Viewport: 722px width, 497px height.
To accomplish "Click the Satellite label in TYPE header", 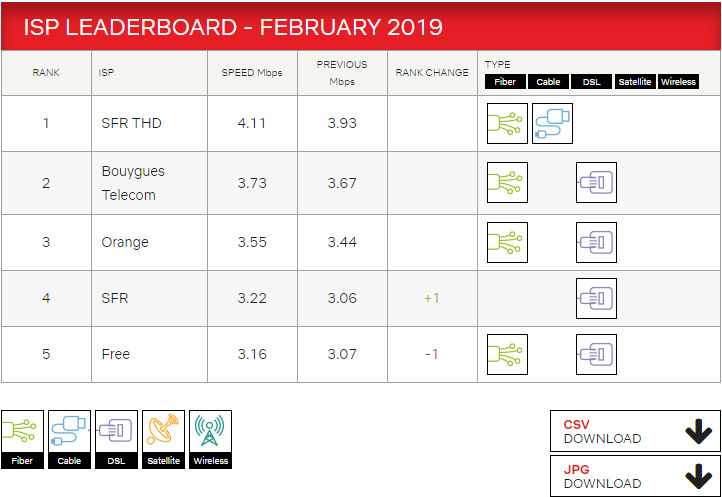I will tap(635, 82).
